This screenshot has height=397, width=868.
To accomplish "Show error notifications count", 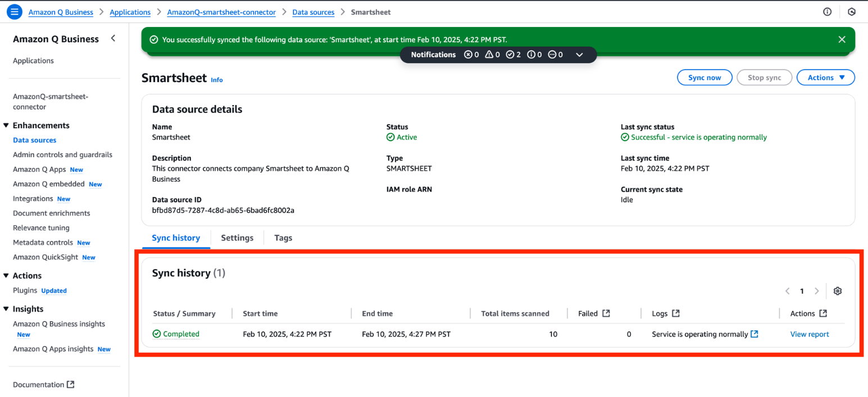I will pos(471,54).
